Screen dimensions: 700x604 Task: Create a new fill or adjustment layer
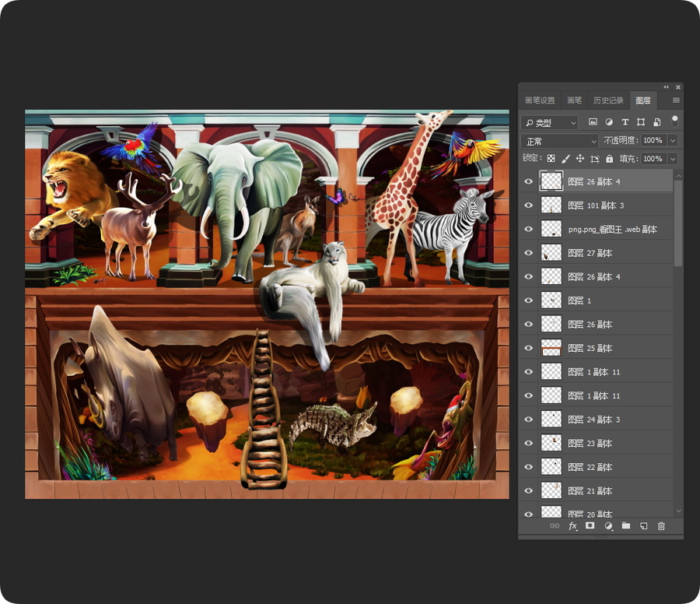tap(608, 526)
